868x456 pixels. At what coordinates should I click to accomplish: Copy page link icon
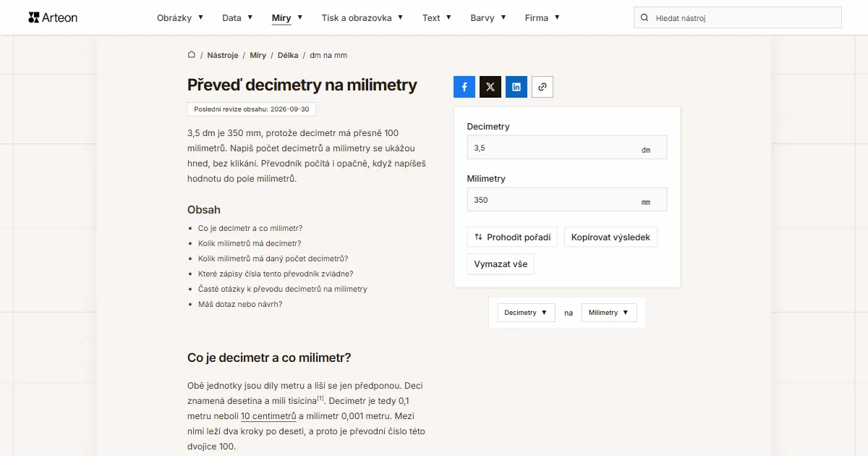(x=542, y=87)
